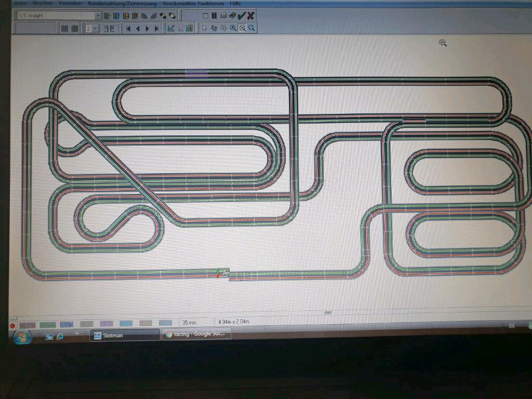Click the red record indicator in status bar
Viewport: 532px width, 399px height.
(12, 326)
